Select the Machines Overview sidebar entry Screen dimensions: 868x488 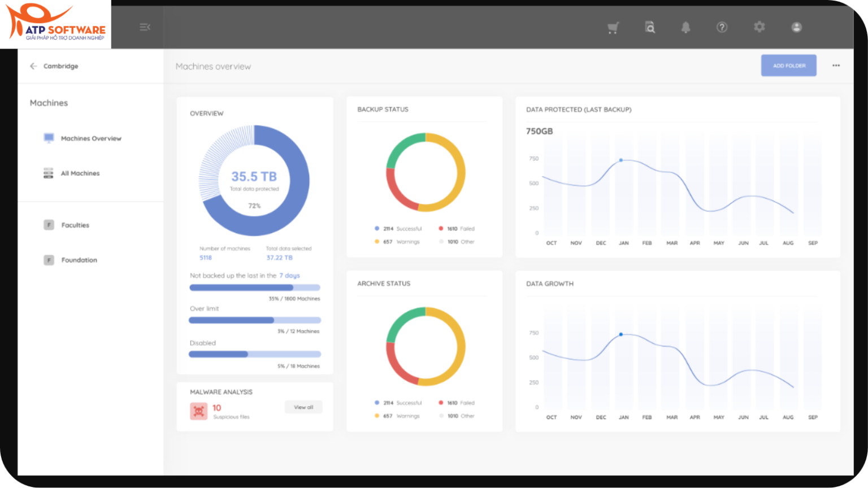point(90,138)
